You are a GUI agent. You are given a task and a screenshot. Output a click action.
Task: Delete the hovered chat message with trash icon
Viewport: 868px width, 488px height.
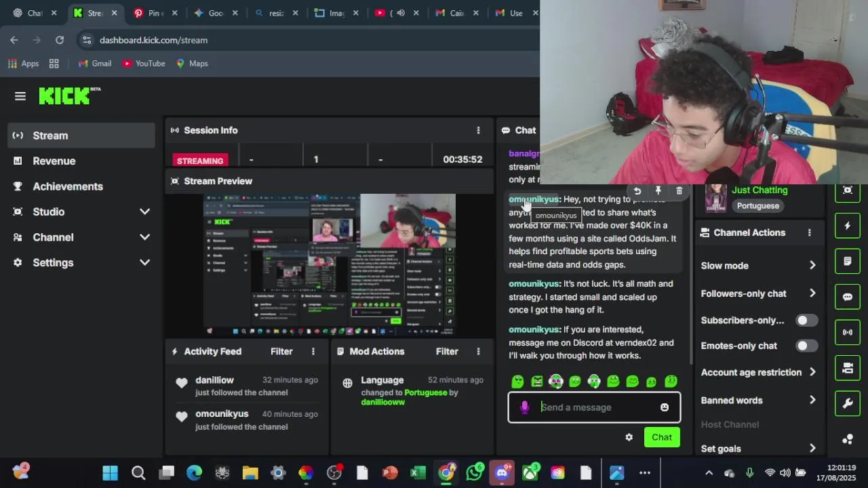pos(679,191)
